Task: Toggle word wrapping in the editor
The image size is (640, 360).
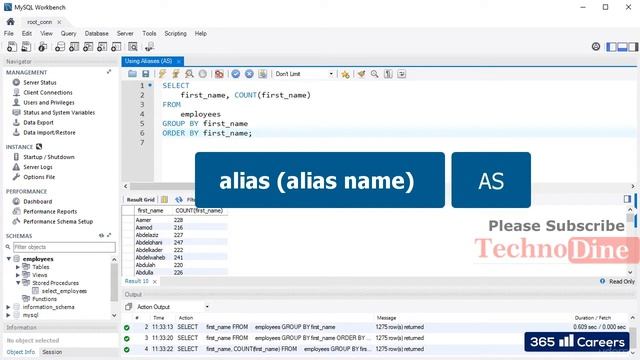Action: coord(402,74)
